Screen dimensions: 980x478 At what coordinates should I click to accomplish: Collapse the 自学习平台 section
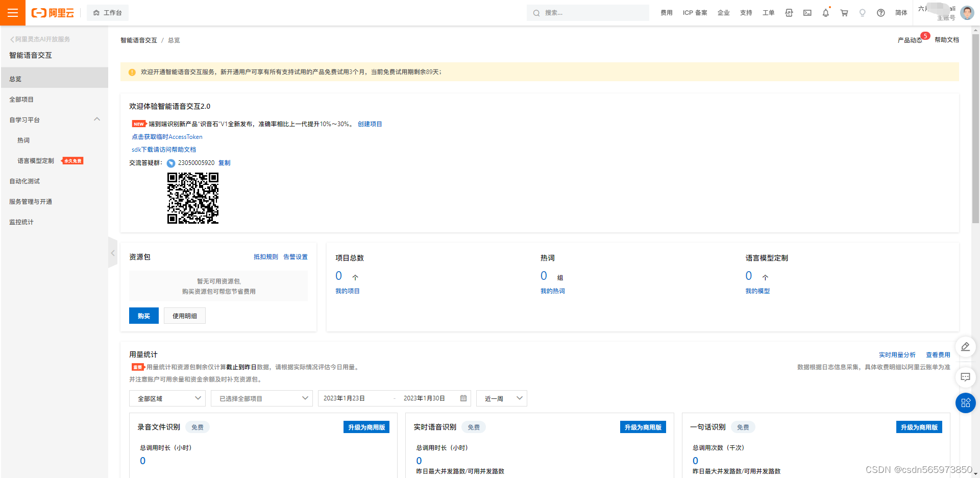[x=97, y=119]
